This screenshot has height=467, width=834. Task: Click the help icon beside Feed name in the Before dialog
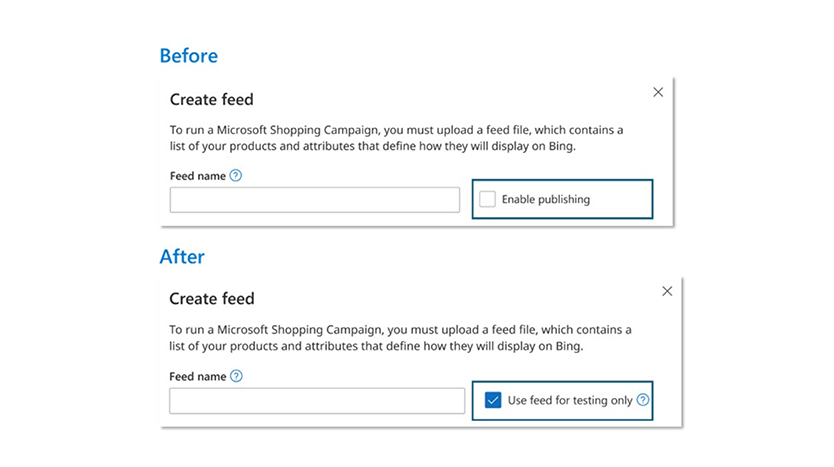pyautogui.click(x=236, y=176)
